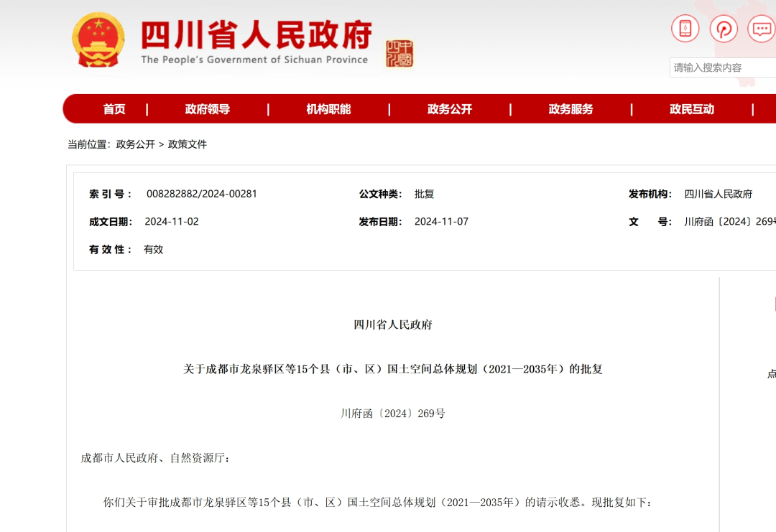The image size is (776, 532).
Task: Click 成文日期 value 2024-11-02
Action: point(171,222)
